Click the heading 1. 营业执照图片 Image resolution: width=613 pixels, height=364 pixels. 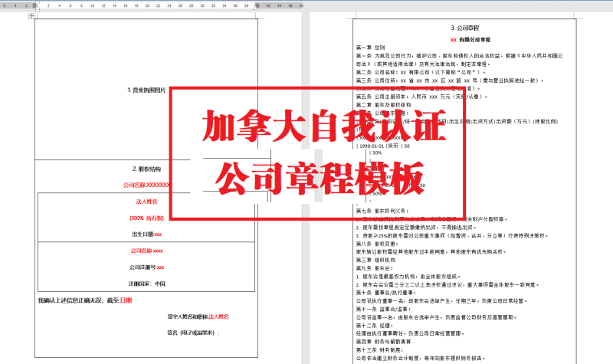tap(146, 90)
